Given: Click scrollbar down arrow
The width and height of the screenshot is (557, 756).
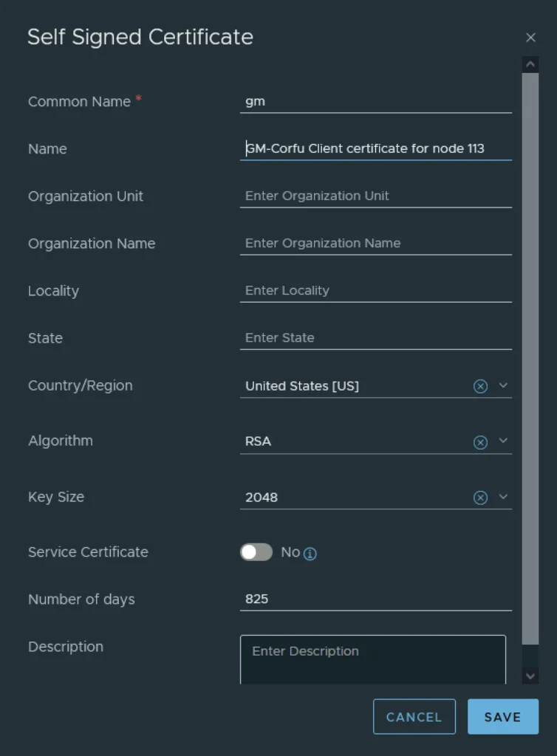Looking at the screenshot, I should tap(530, 676).
